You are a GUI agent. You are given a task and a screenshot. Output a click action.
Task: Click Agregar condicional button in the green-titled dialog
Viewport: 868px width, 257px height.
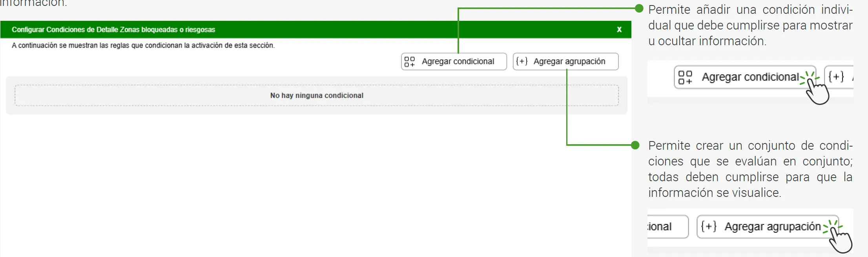pyautogui.click(x=454, y=62)
